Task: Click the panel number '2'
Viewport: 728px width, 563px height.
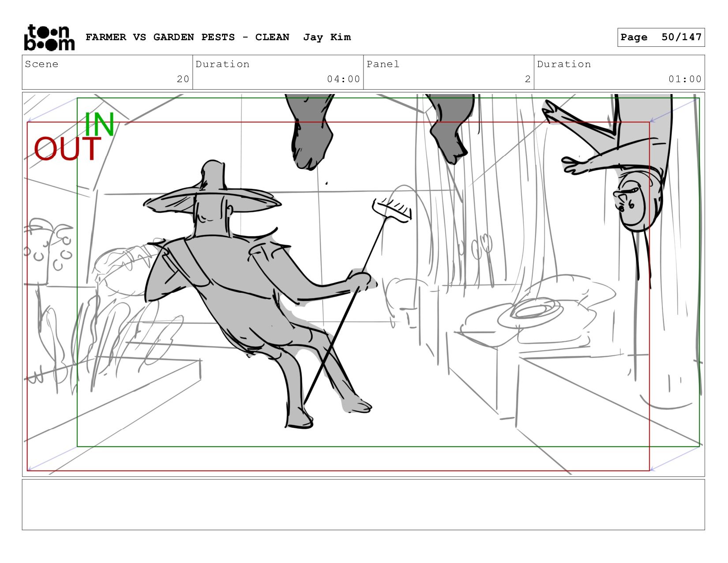Action: [528, 79]
